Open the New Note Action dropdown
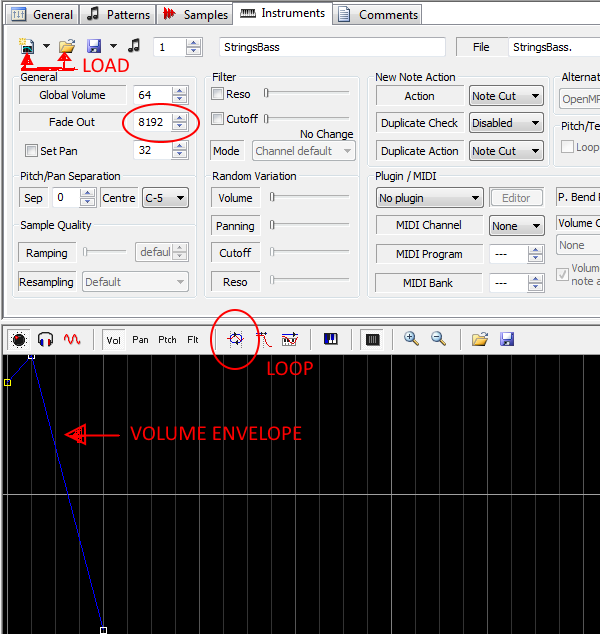600x634 pixels. [506, 96]
